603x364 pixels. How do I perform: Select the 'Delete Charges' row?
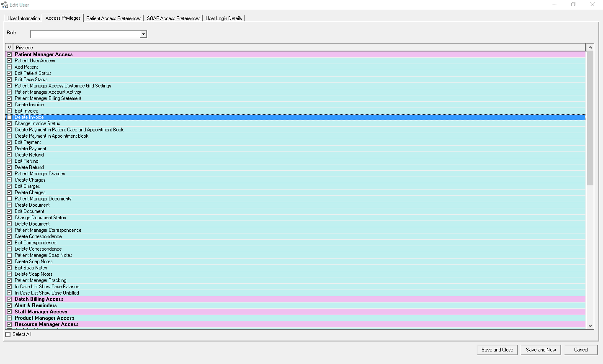point(295,192)
